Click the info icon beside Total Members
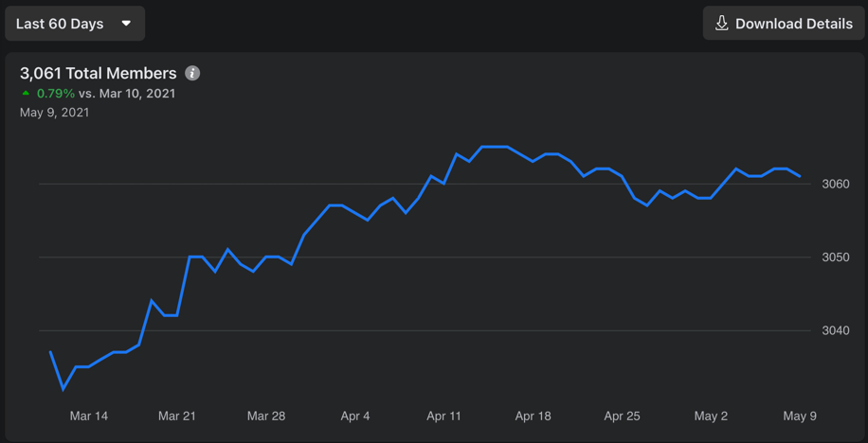This screenshot has width=868, height=443. coord(192,73)
